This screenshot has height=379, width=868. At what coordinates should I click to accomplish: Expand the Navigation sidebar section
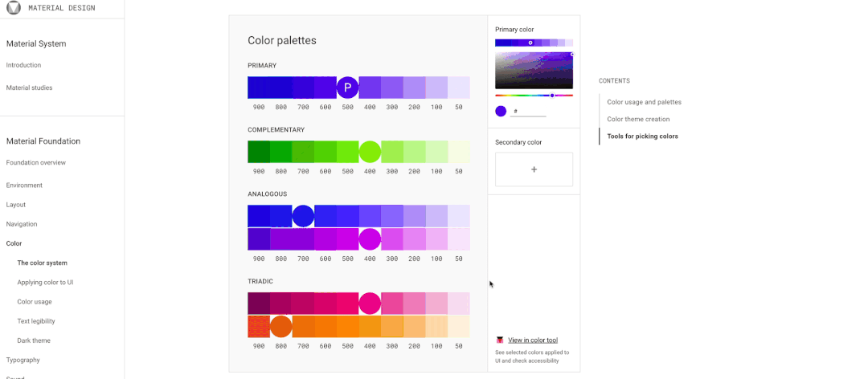pos(22,224)
